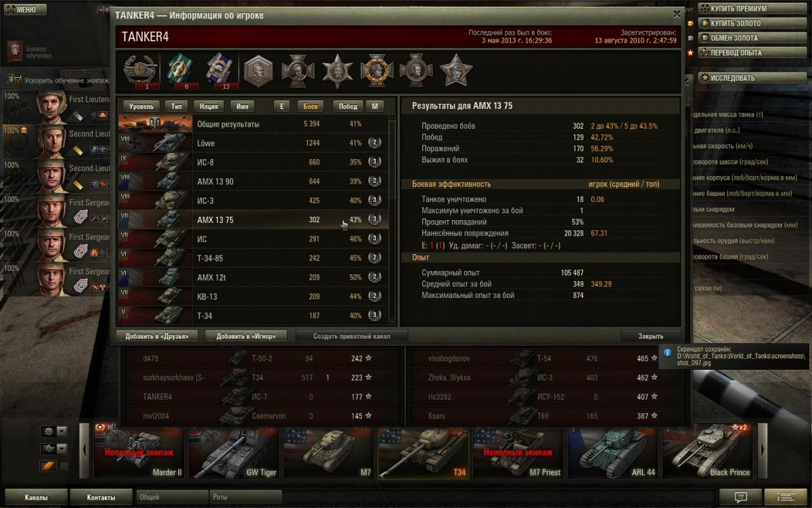
Task: Click the carousel right arrow
Action: point(763,450)
